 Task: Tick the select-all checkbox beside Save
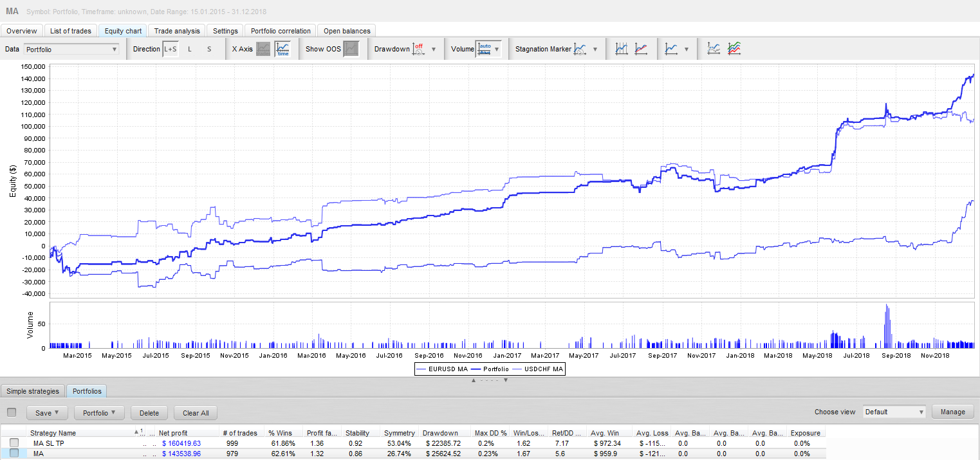click(12, 412)
